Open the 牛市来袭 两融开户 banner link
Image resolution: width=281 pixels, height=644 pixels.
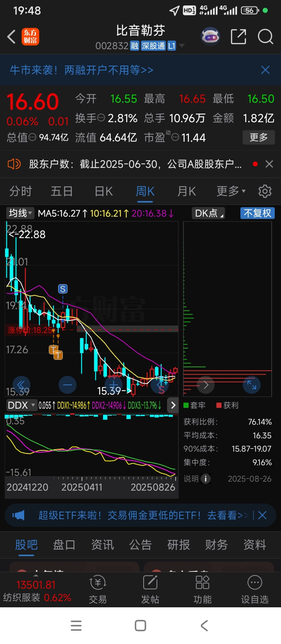(81, 70)
